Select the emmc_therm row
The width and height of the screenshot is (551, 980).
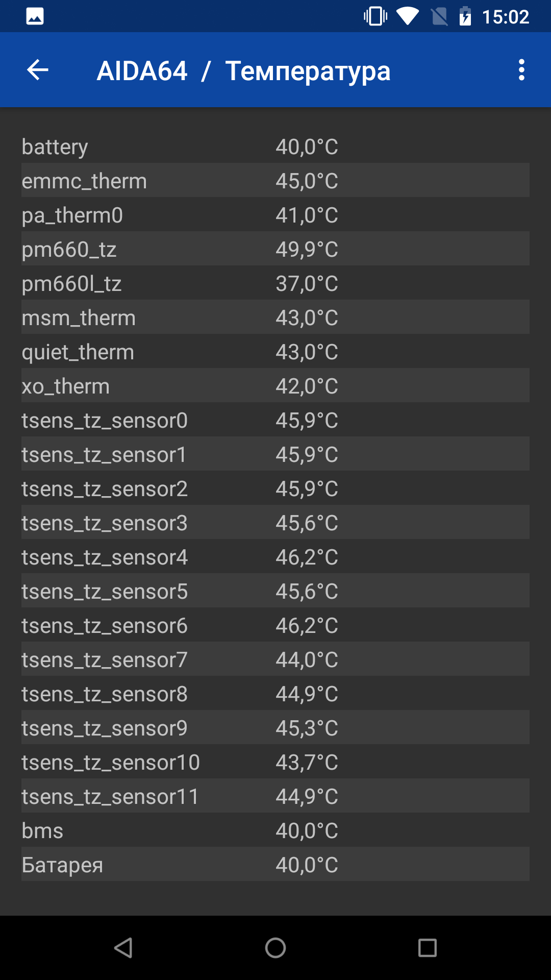275,181
